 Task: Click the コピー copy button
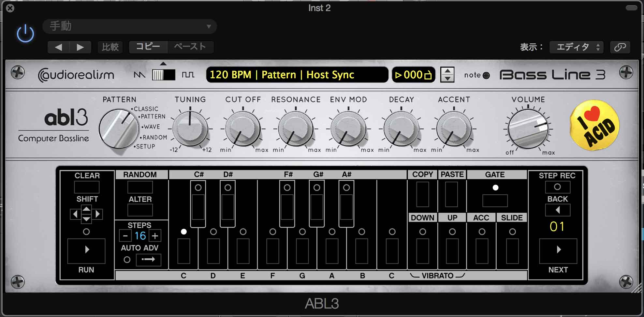[x=148, y=47]
